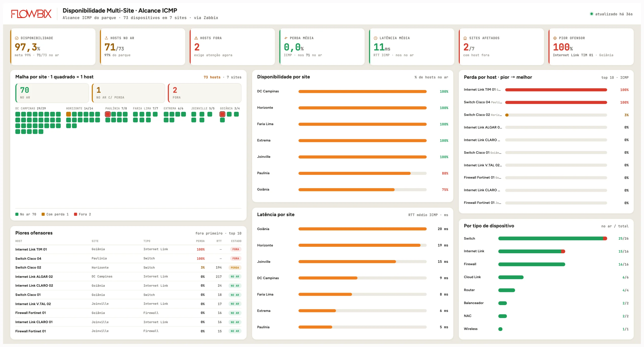
Task: Click the Joinville 15 ms latency bar
Action: click(x=363, y=262)
